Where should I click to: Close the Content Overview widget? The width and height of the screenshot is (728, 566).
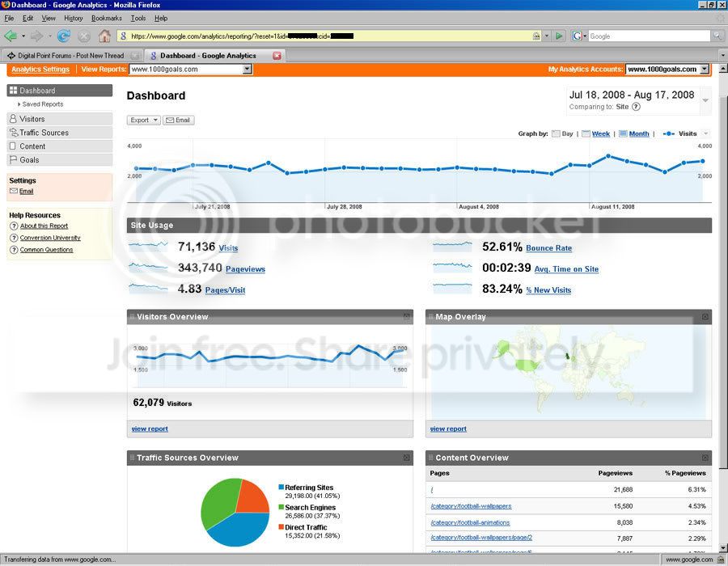(705, 458)
